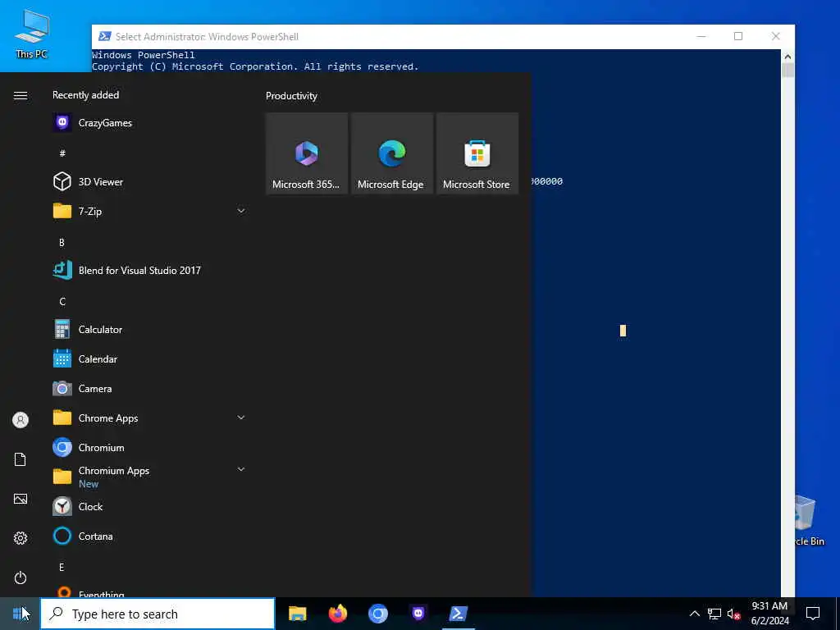This screenshot has height=630, width=840.
Task: Open Chromium from the taskbar
Action: click(x=377, y=614)
